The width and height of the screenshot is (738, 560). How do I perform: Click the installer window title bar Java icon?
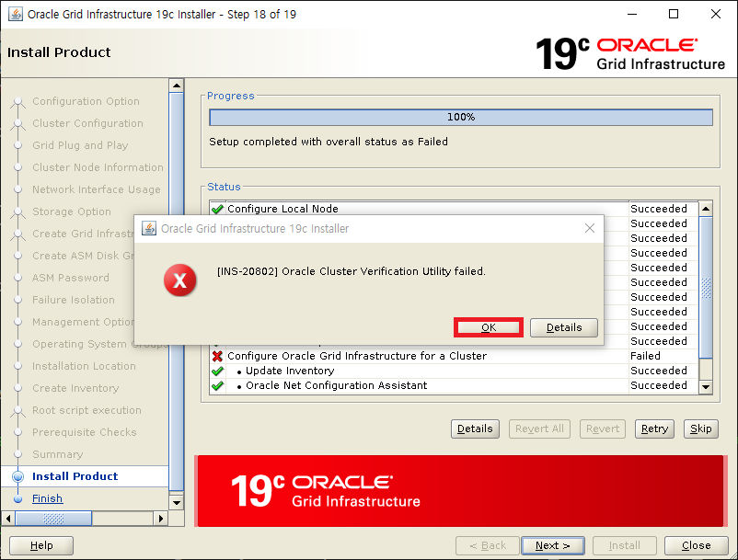pyautogui.click(x=15, y=14)
